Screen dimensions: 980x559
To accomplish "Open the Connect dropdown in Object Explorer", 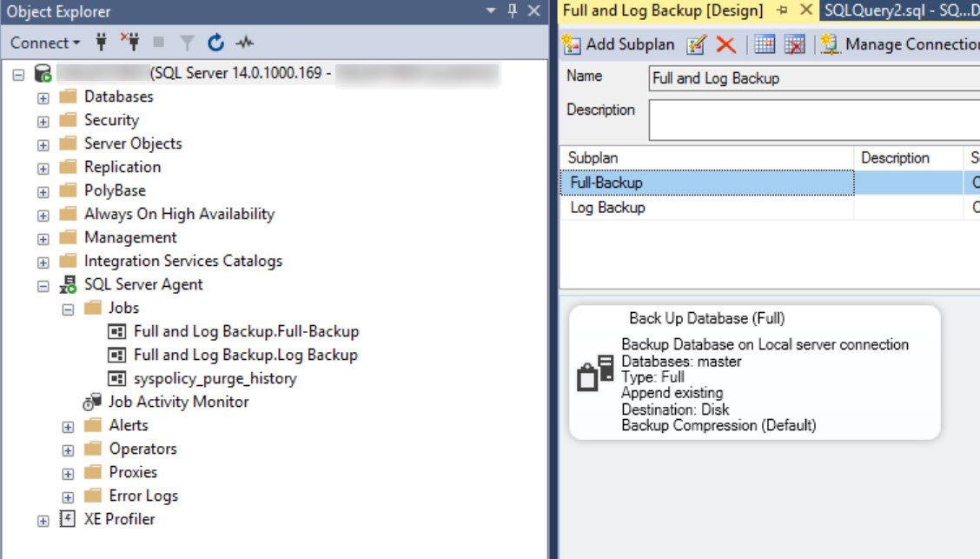I will click(x=45, y=43).
